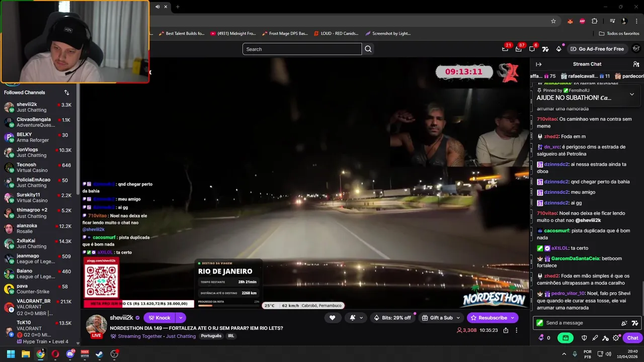Sort Followed Channels with arrows icon
This screenshot has height=362, width=644.
pyautogui.click(x=66, y=93)
